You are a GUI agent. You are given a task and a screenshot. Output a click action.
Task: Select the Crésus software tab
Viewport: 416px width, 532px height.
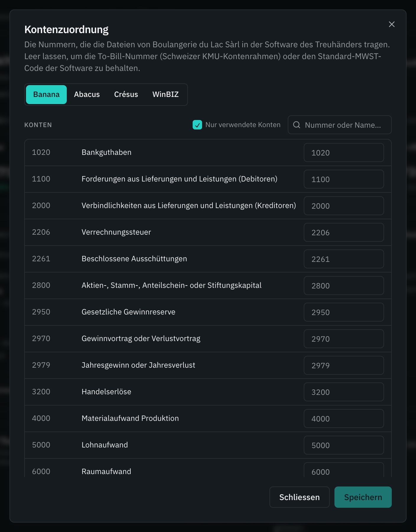(x=126, y=95)
